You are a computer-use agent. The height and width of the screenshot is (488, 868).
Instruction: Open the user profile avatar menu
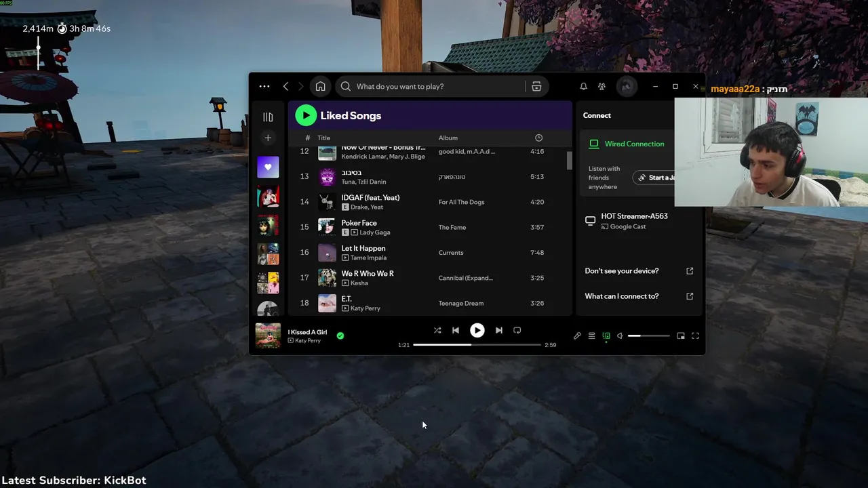click(x=627, y=87)
